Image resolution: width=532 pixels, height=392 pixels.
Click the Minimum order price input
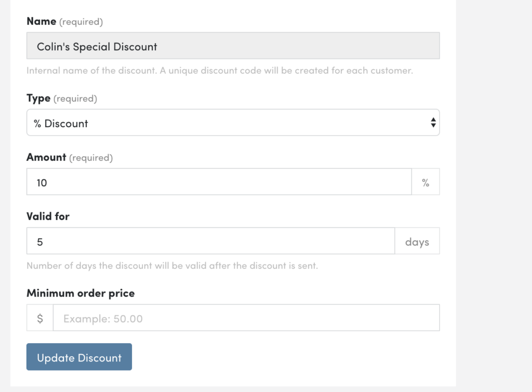[x=246, y=318]
